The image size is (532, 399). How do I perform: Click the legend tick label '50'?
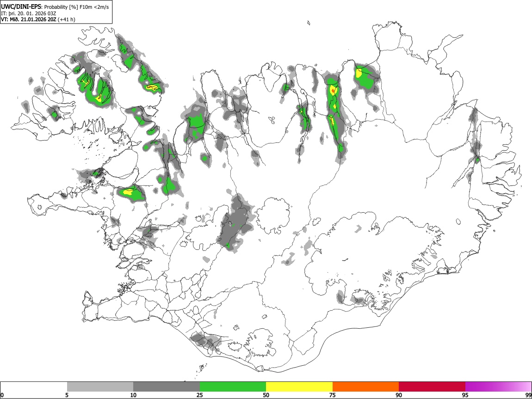click(x=266, y=395)
